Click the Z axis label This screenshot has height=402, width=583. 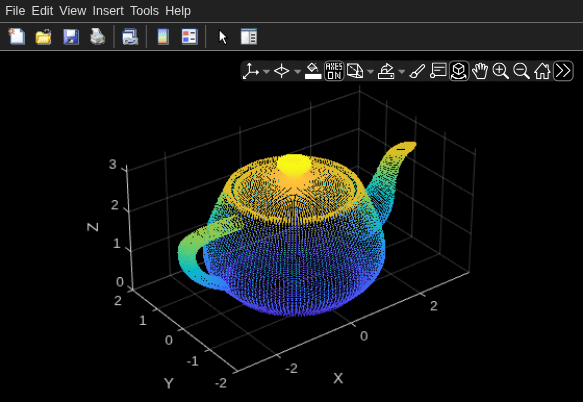[93, 227]
